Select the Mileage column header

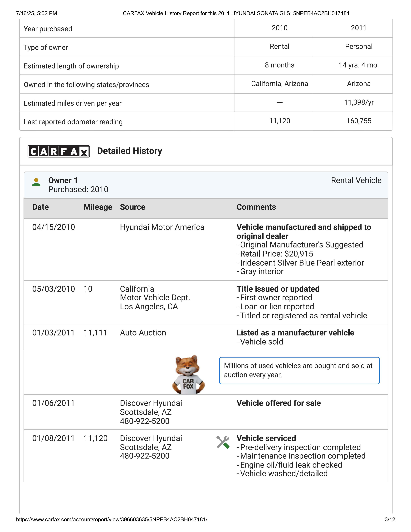click(x=98, y=207)
